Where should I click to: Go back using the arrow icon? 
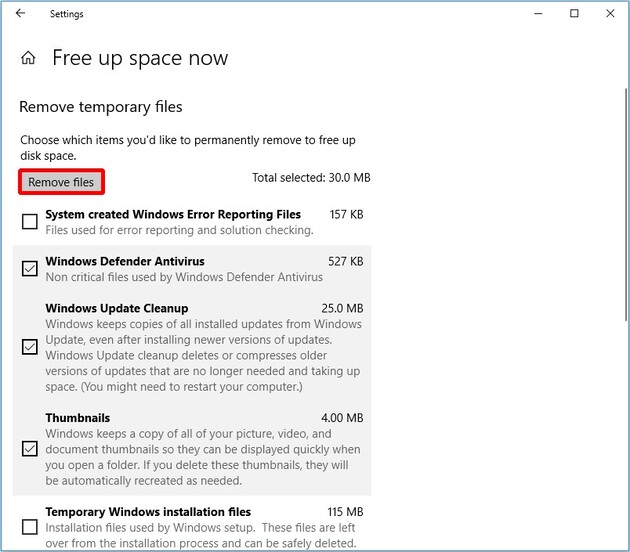click(20, 13)
